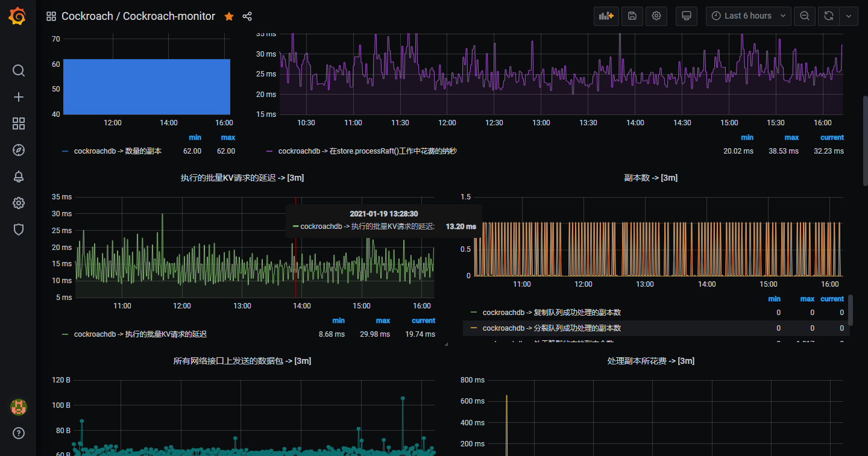Open dashboard settings gear in top bar
The width and height of the screenshot is (868, 456).
coord(656,16)
